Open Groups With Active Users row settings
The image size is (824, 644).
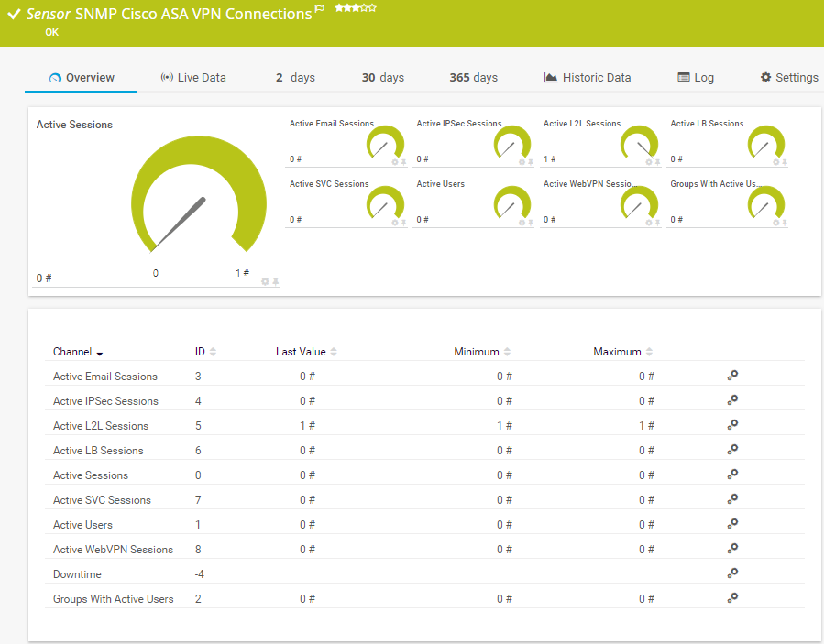(732, 598)
